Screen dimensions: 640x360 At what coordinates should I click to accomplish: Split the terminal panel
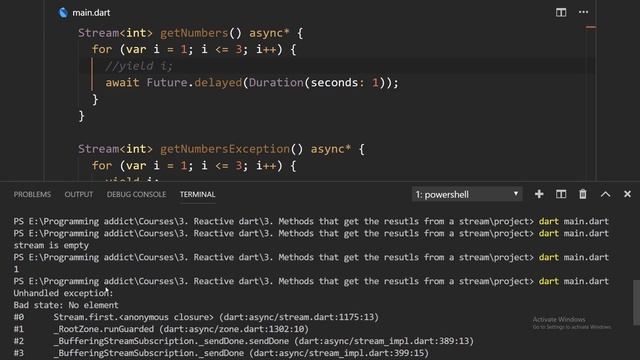pos(561,194)
